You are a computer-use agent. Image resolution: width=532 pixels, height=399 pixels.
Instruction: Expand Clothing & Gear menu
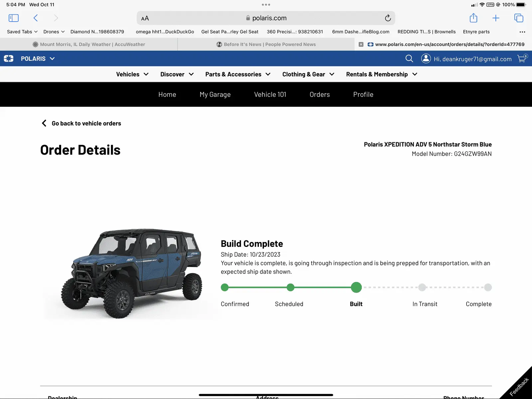point(308,74)
